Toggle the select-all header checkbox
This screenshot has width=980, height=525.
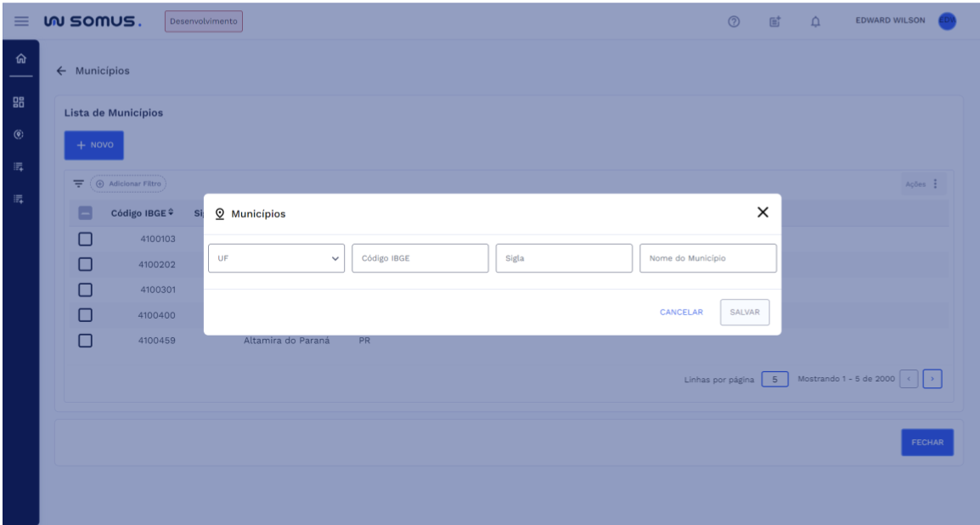tap(85, 213)
